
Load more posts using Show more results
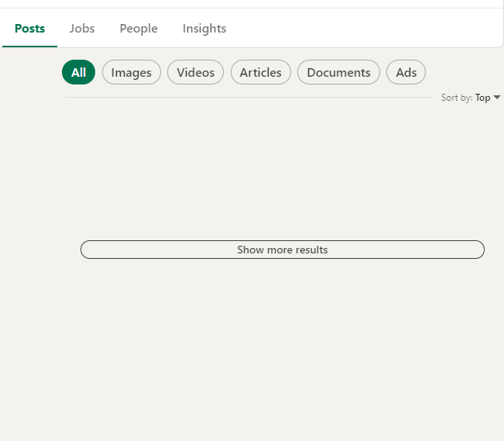click(x=282, y=250)
